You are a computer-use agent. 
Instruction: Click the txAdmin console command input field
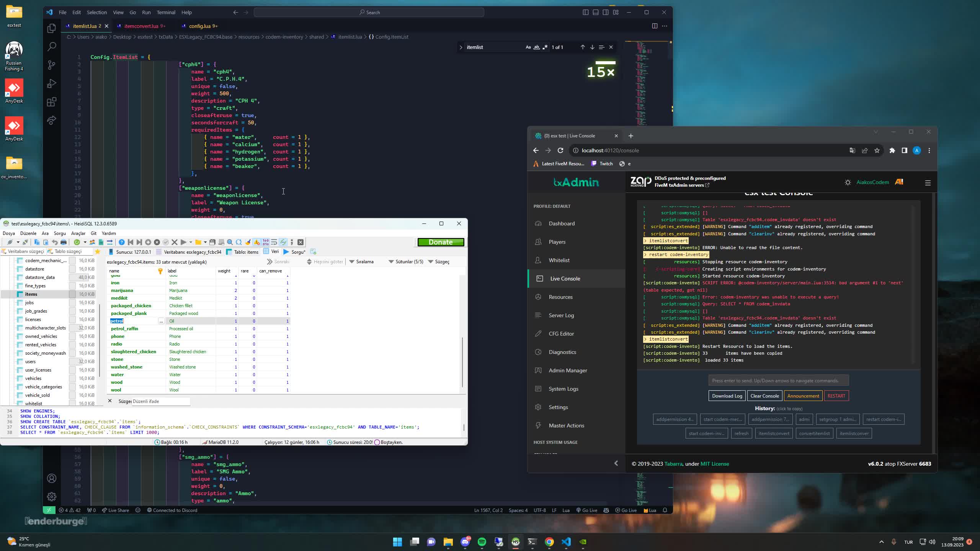tap(778, 380)
